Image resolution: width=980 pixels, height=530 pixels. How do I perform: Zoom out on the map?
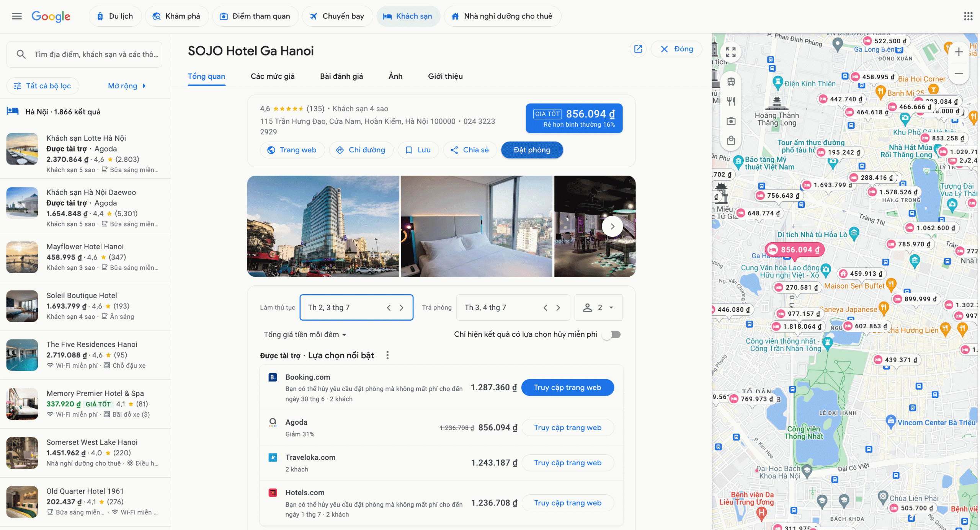click(x=959, y=73)
